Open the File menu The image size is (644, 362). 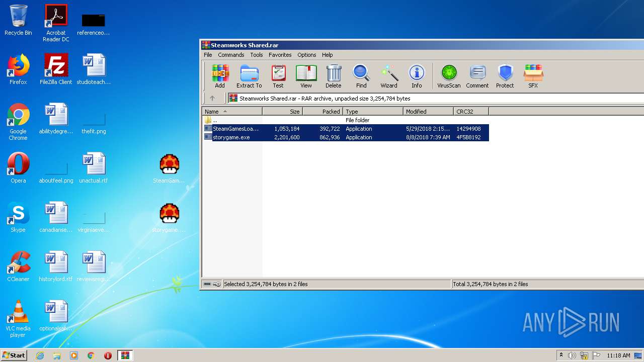[208, 55]
